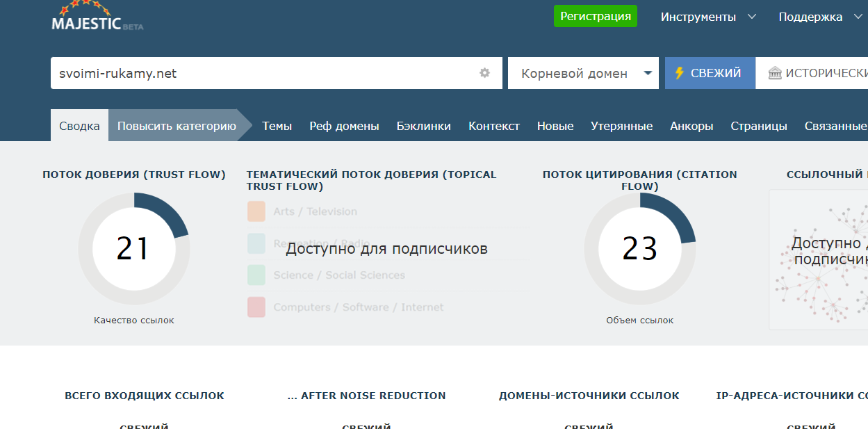The image size is (868, 429).
Task: Switch to the Сводка tab
Action: click(79, 126)
